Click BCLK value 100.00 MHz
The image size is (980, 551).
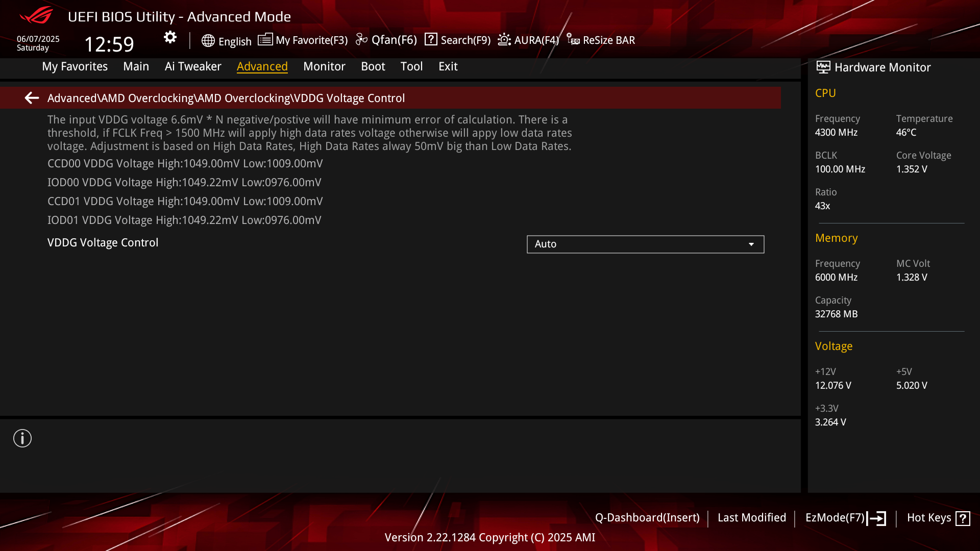click(x=840, y=169)
